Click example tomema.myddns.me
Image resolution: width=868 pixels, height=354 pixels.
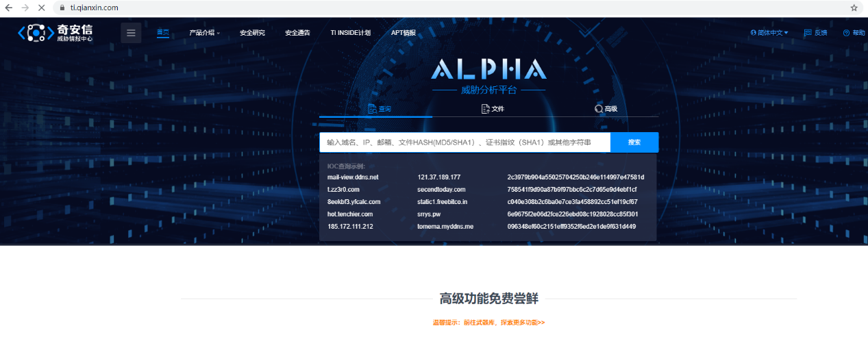[445, 227]
